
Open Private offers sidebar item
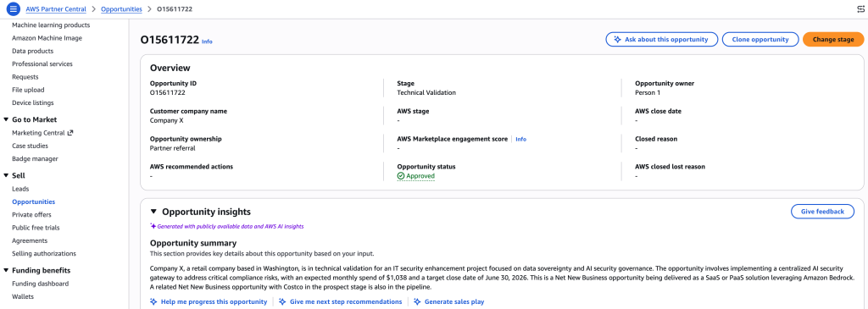point(31,214)
